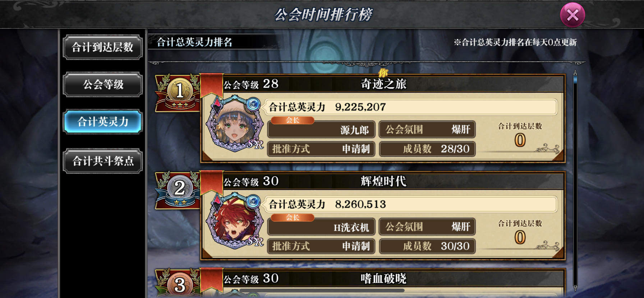Tap guild leader 源九郎 name field
Screen dimensions: 644x298
point(321,130)
